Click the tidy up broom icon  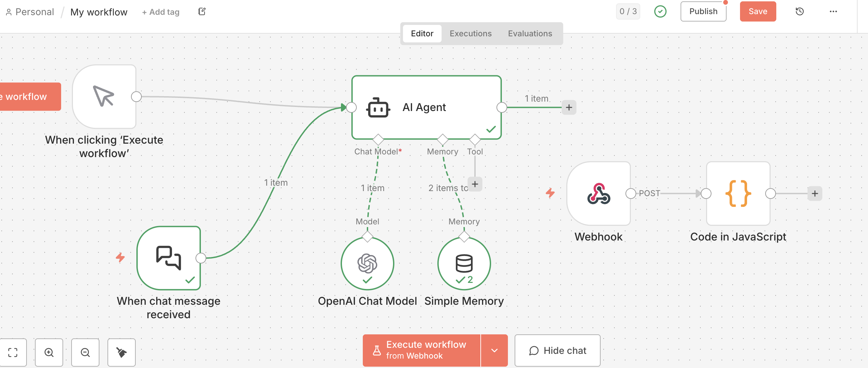pos(121,352)
